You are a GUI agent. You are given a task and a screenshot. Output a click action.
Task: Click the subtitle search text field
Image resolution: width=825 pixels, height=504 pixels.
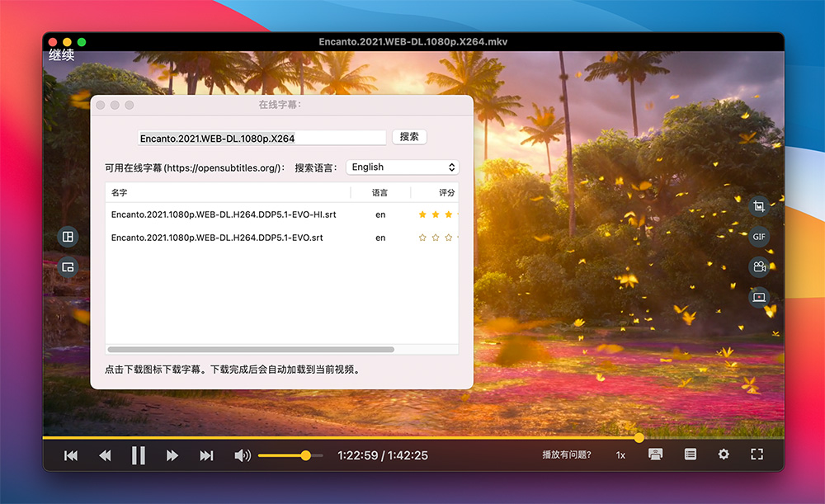(262, 139)
